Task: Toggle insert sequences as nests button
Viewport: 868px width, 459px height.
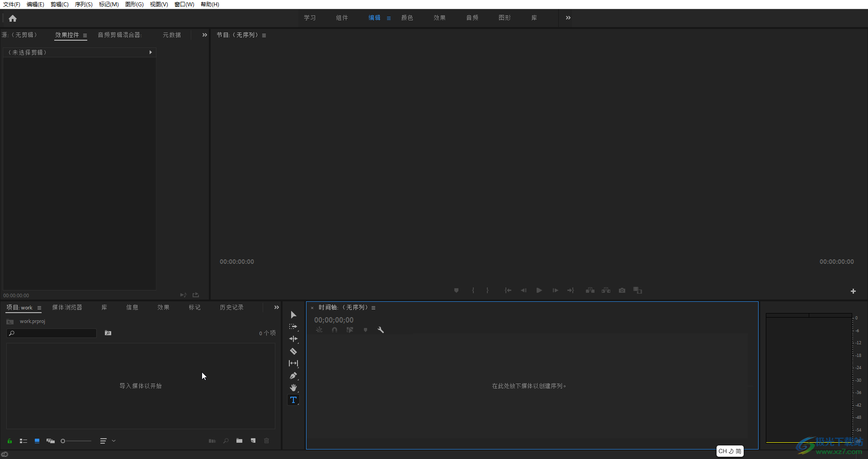Action: tap(319, 330)
